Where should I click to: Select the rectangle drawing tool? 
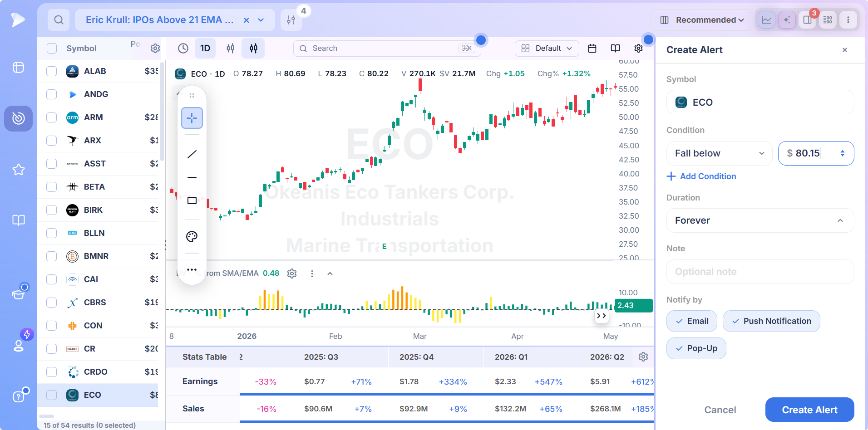tap(192, 200)
